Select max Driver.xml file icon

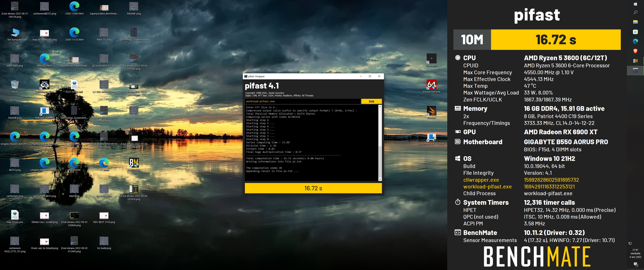(x=15, y=217)
